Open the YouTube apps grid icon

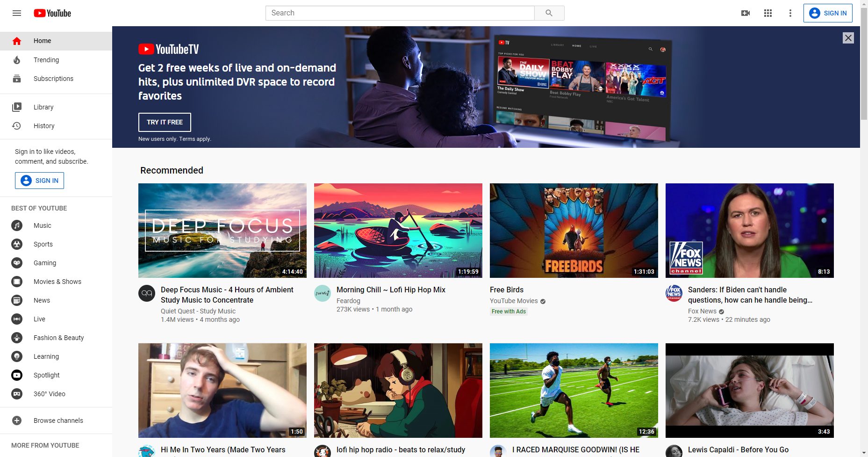pos(768,13)
